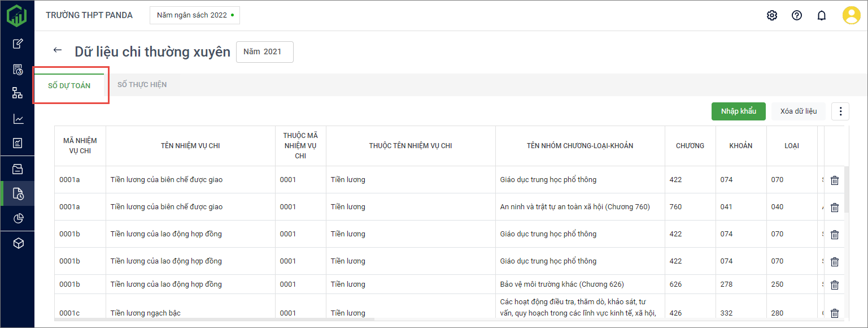Open the user profile avatar
This screenshot has height=328, width=868.
(851, 15)
